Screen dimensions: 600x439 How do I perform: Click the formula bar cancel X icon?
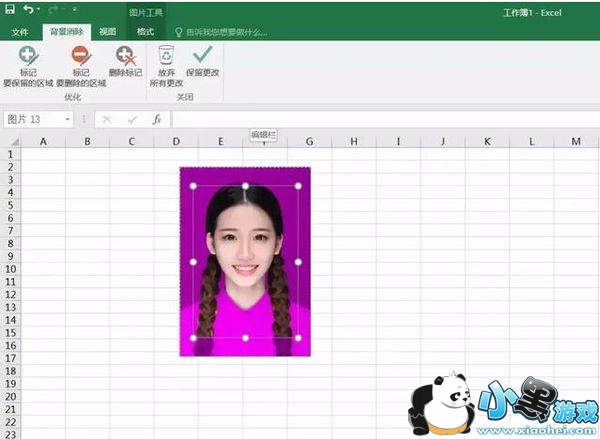pos(107,120)
